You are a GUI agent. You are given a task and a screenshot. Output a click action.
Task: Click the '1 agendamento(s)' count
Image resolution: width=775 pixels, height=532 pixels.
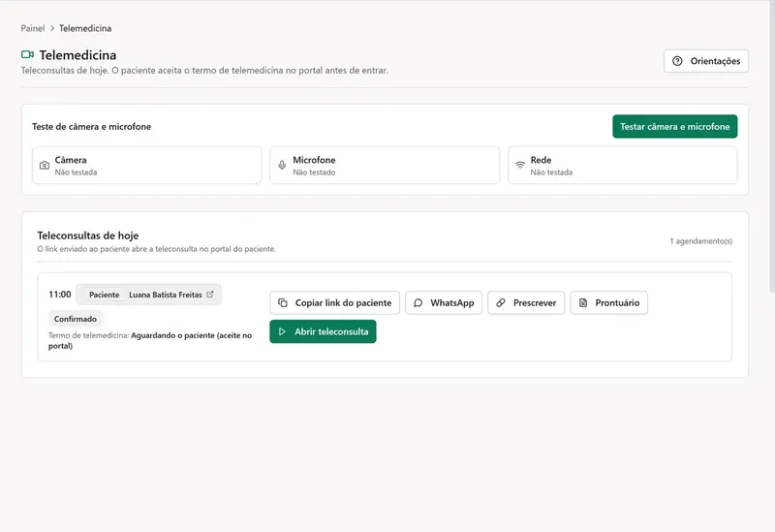(x=700, y=240)
